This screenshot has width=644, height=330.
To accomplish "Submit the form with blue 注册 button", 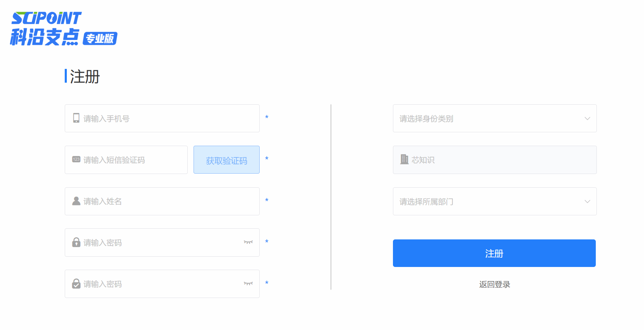I will pos(494,253).
